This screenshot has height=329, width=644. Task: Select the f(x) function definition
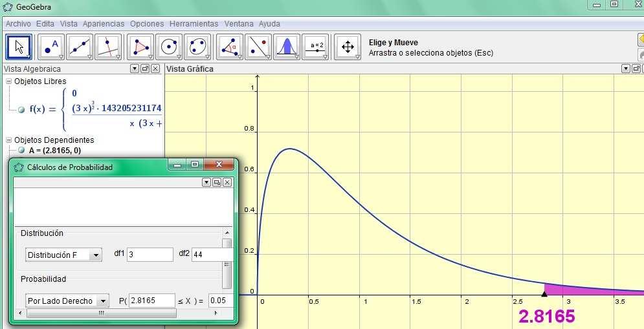(95, 109)
